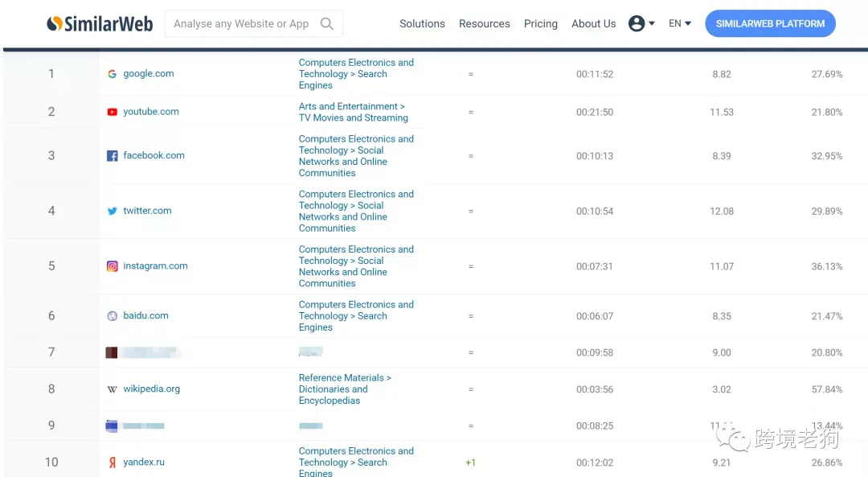
Task: Click the Facebook favicon in row 3
Action: click(x=112, y=156)
